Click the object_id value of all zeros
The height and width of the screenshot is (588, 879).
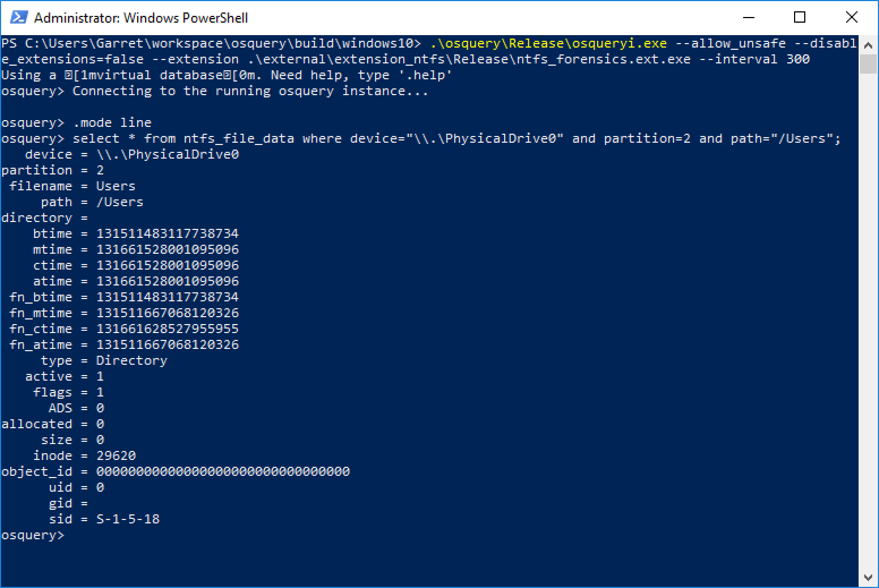point(223,472)
